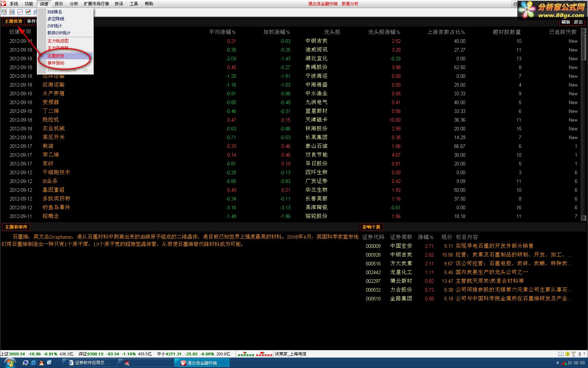This screenshot has height=368, width=588.
Task: Open the 帮助 menu
Action: (x=149, y=4)
